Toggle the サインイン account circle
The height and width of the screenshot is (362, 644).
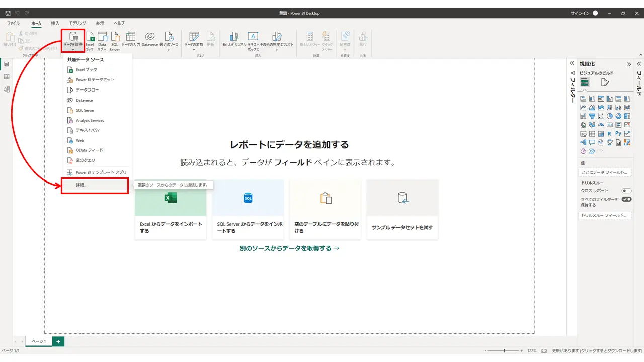[595, 13]
